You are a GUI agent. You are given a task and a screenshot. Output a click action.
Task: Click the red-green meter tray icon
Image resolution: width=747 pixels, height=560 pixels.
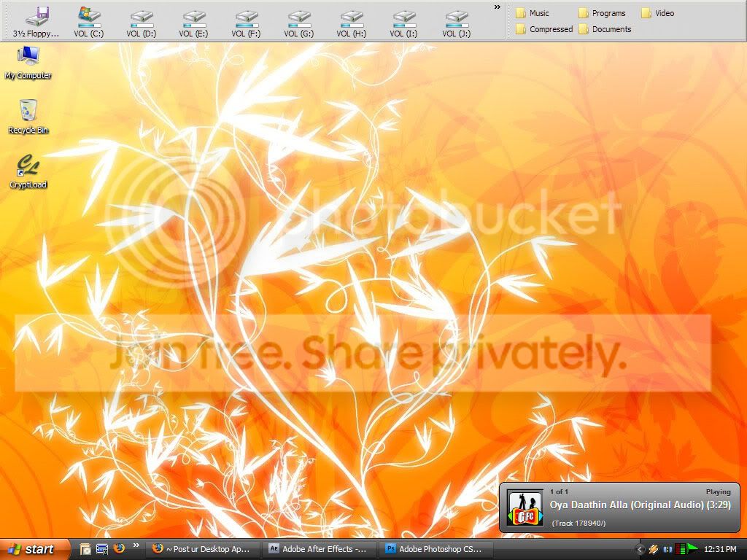[681, 549]
